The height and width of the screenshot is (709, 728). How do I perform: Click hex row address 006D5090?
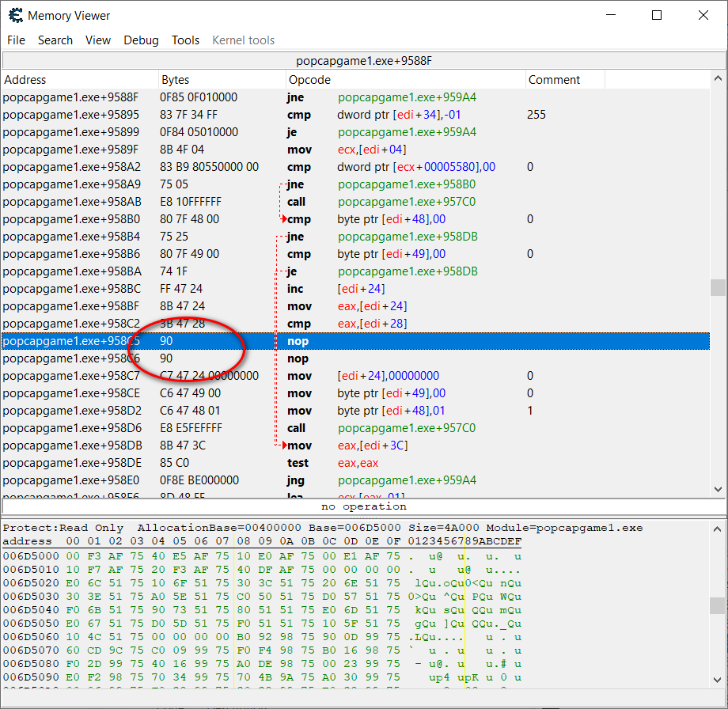tap(31, 677)
